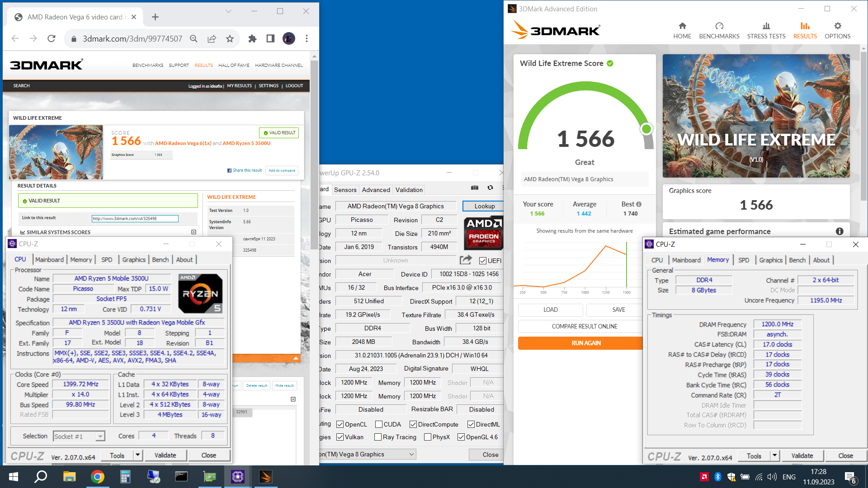Click info icon next to Best score
This screenshot has height=488, width=868.
click(x=639, y=204)
